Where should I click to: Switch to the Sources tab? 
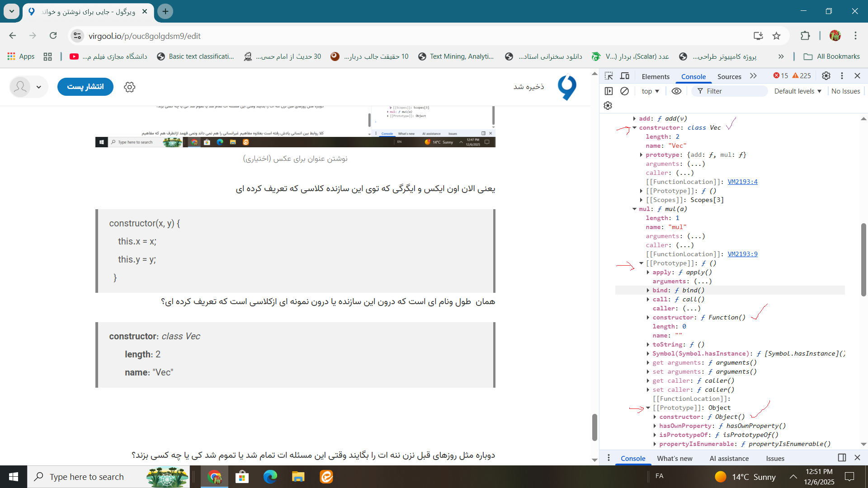tap(729, 76)
